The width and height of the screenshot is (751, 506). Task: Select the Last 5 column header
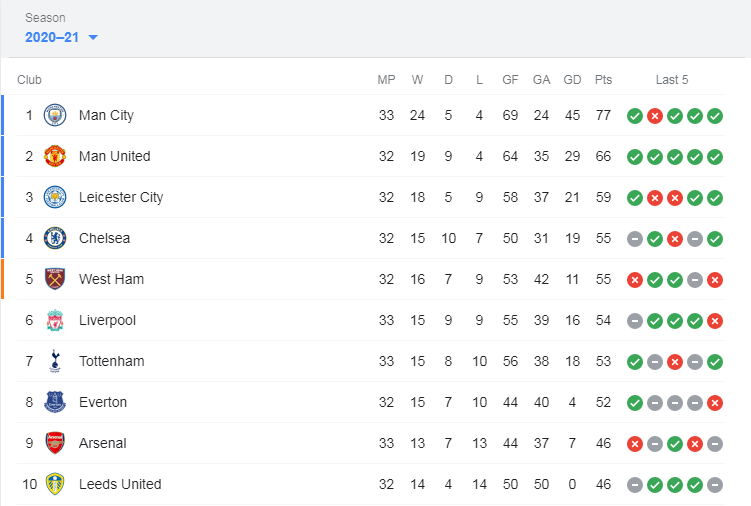pyautogui.click(x=672, y=80)
